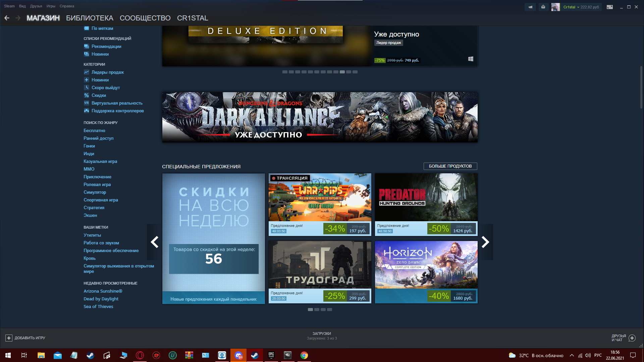Click the БОЛЬШЕ ПРОДУКТОВ button

click(450, 166)
